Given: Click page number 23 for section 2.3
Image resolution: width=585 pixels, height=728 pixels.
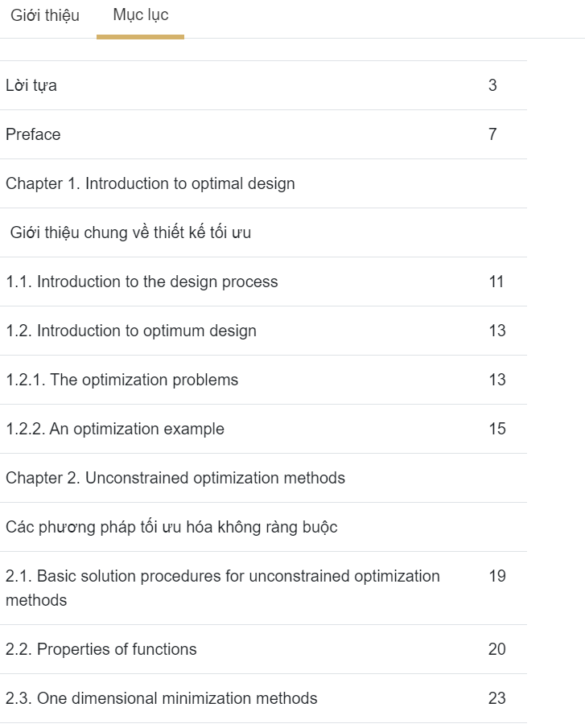Looking at the screenshot, I should click(496, 698).
